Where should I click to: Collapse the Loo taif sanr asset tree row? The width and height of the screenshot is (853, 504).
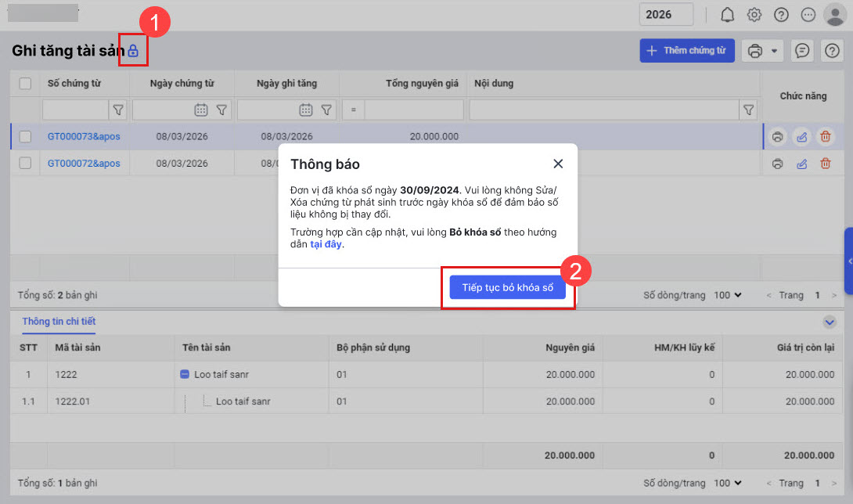coord(185,375)
